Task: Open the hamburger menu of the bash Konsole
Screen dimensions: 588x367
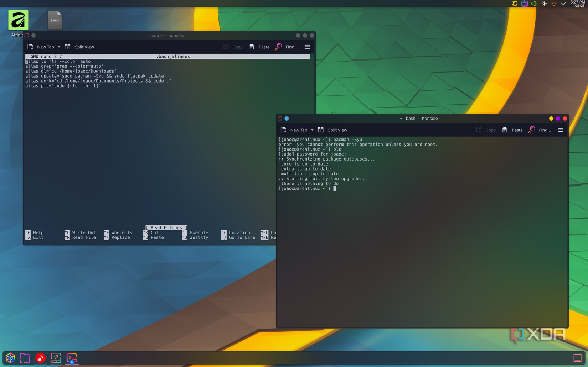Action: point(561,130)
